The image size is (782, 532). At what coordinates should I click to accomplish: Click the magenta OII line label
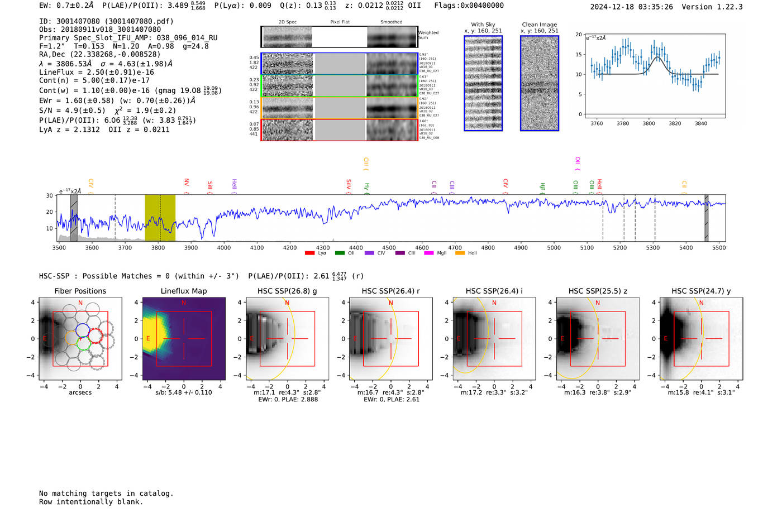coord(578,163)
